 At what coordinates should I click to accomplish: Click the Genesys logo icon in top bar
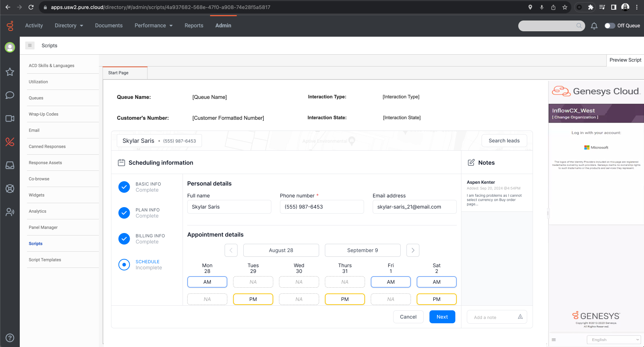tap(10, 26)
